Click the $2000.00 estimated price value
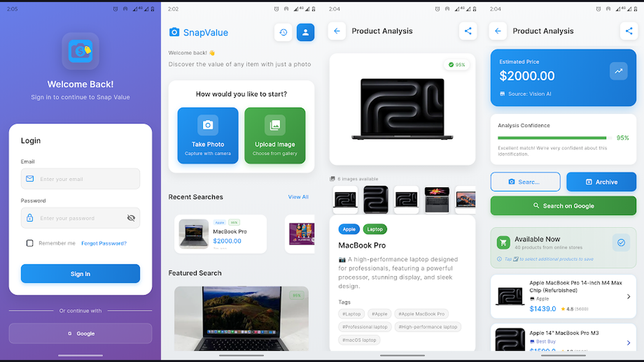The width and height of the screenshot is (644, 362). pos(527,76)
